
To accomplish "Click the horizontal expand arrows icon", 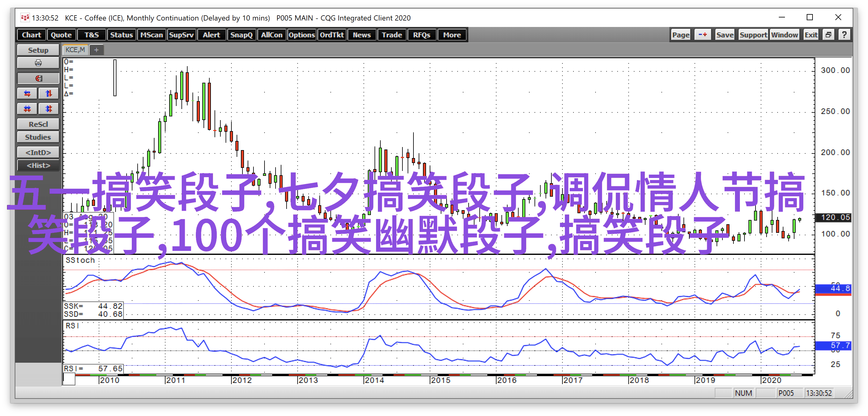I will pyautogui.click(x=27, y=93).
